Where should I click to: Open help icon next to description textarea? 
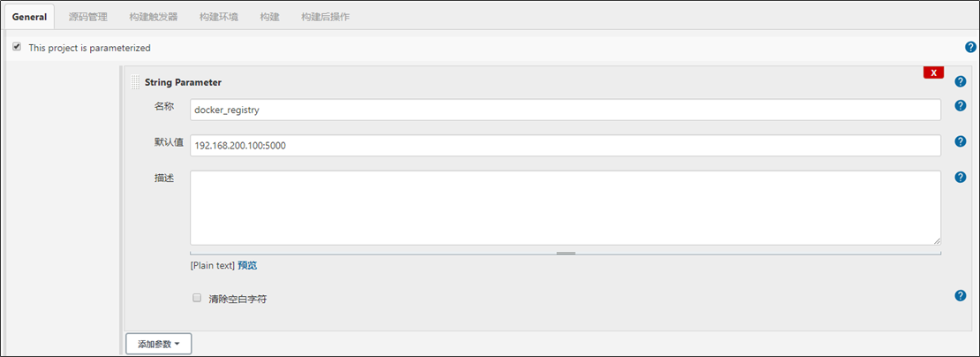[x=960, y=177]
